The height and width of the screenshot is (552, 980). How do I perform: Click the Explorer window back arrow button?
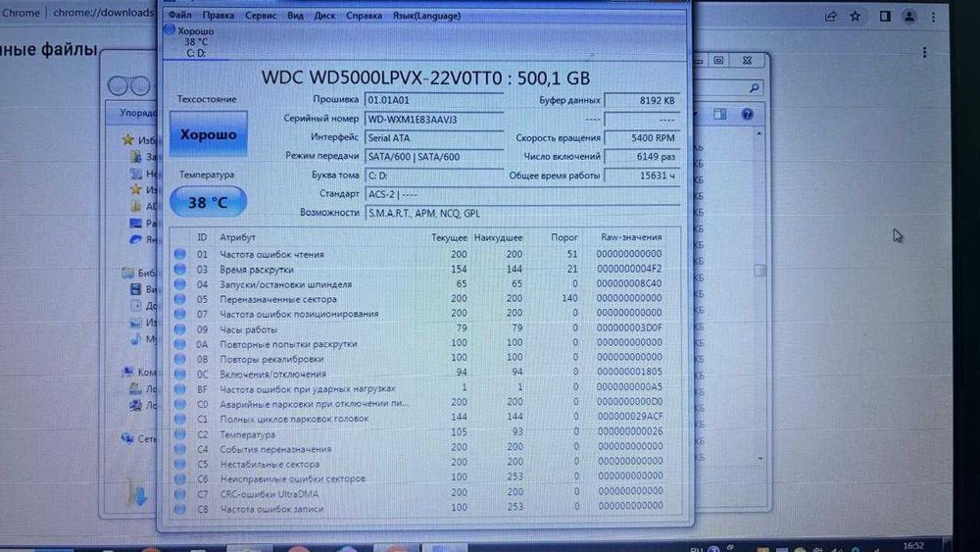point(118,85)
